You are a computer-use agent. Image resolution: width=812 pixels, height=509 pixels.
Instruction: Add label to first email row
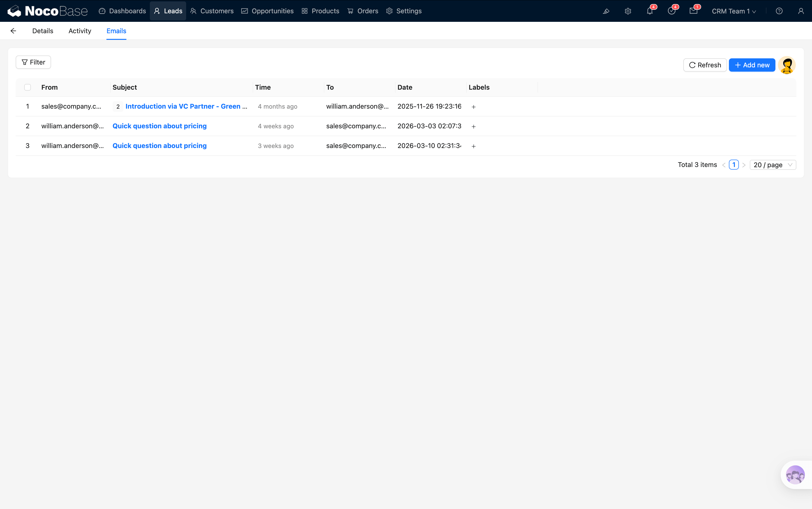473,107
